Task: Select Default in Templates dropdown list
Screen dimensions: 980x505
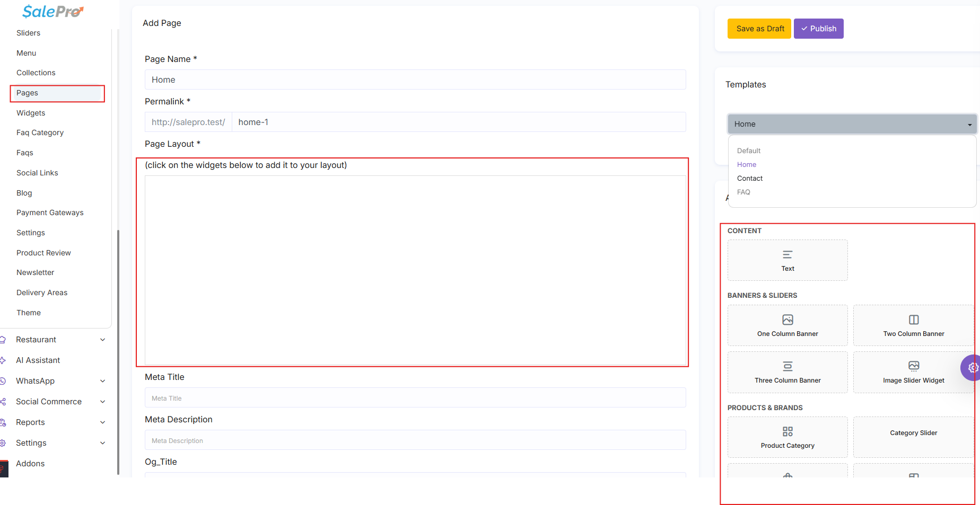Action: [749, 151]
